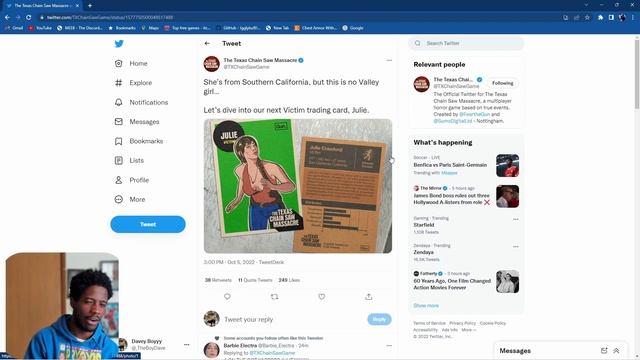Click the Search Twitter field

tap(466, 43)
